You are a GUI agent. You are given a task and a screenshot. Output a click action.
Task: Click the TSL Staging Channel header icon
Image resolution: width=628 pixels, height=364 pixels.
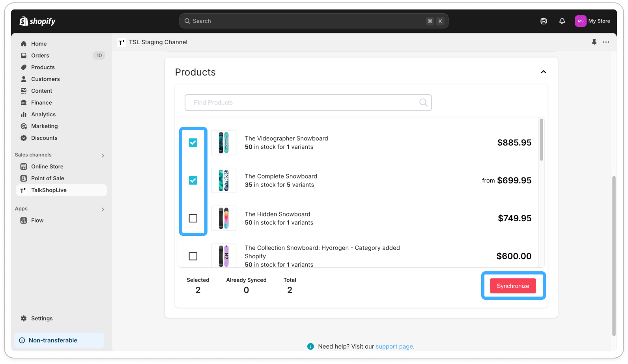(x=121, y=42)
